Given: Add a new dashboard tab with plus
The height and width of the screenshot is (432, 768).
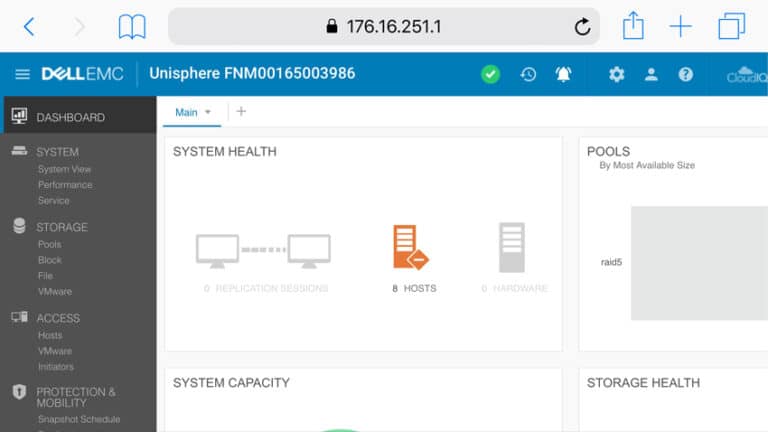Looking at the screenshot, I should click(241, 112).
